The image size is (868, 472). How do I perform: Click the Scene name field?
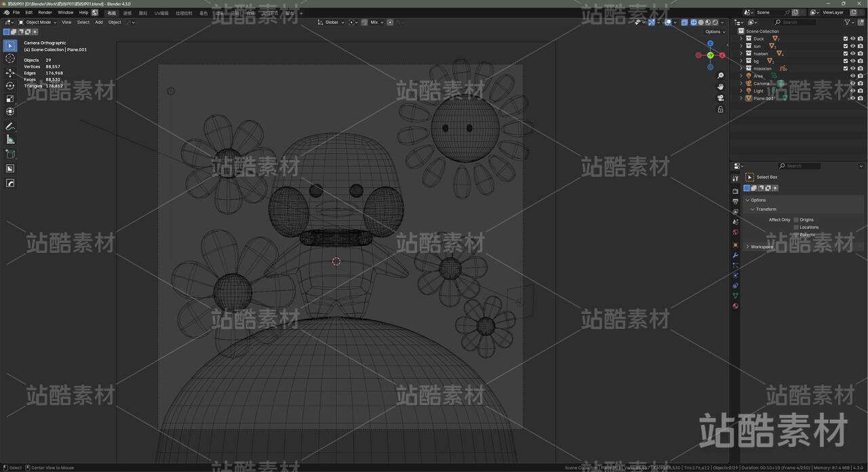pos(772,12)
